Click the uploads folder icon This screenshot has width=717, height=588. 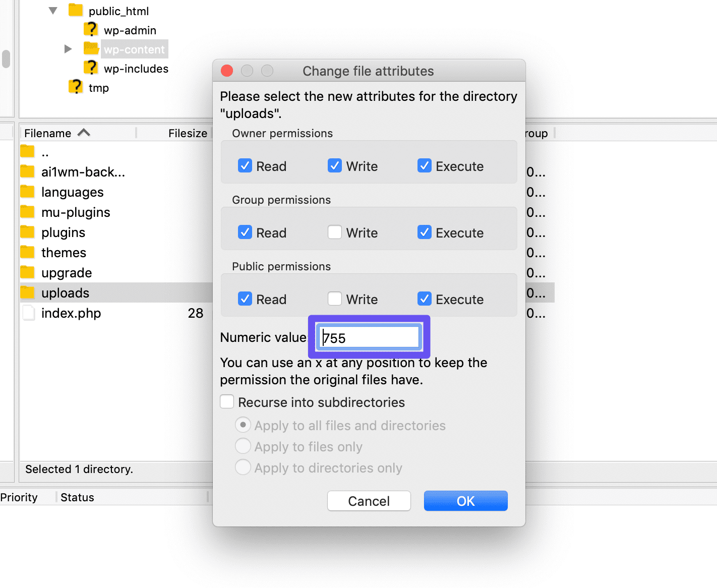pos(27,292)
